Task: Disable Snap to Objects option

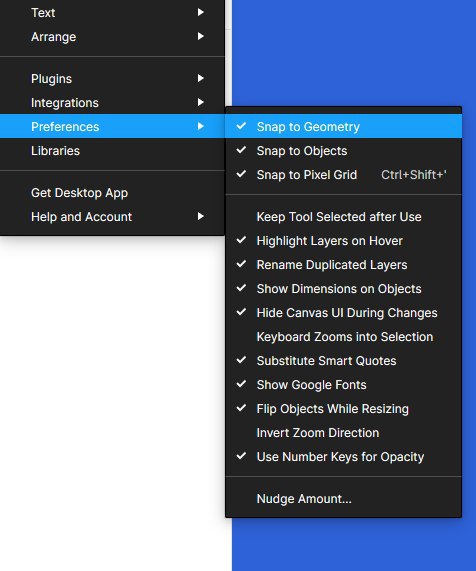Action: click(x=343, y=150)
